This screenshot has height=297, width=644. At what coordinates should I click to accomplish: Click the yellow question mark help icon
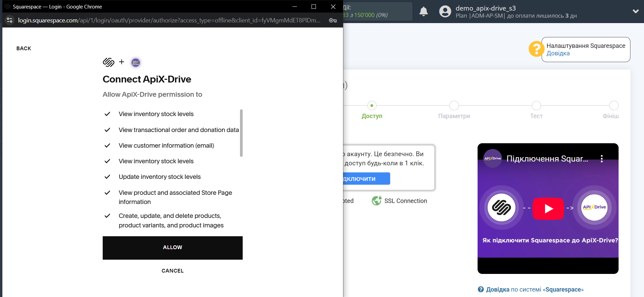536,49
